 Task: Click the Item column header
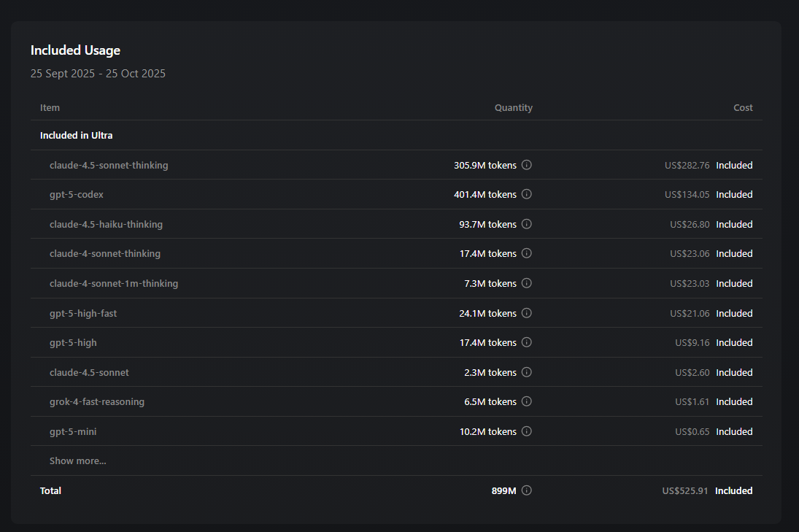50,107
